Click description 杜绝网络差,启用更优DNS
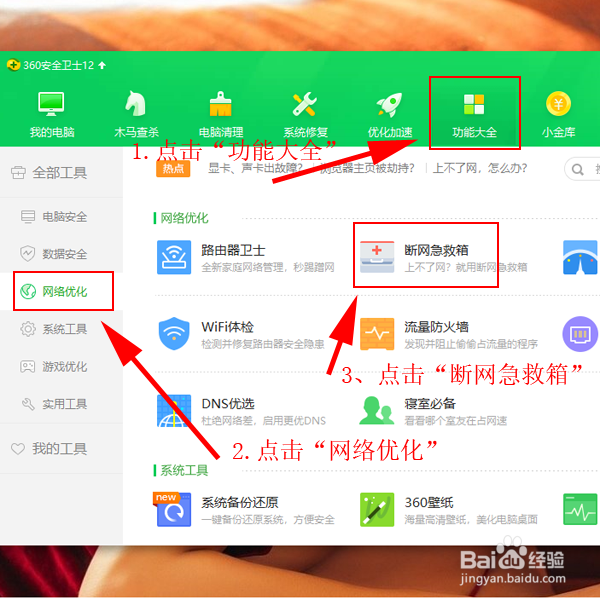This screenshot has width=600, height=600. [x=264, y=421]
